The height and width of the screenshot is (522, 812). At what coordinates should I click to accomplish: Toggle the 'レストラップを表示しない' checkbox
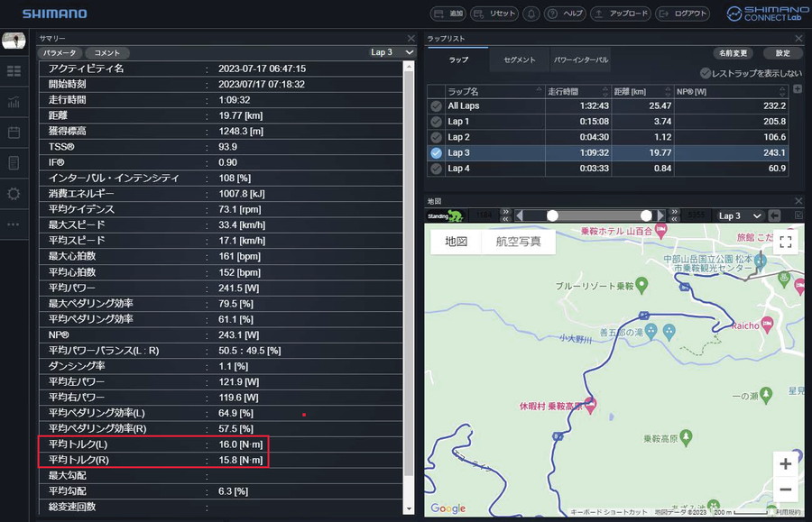point(706,73)
